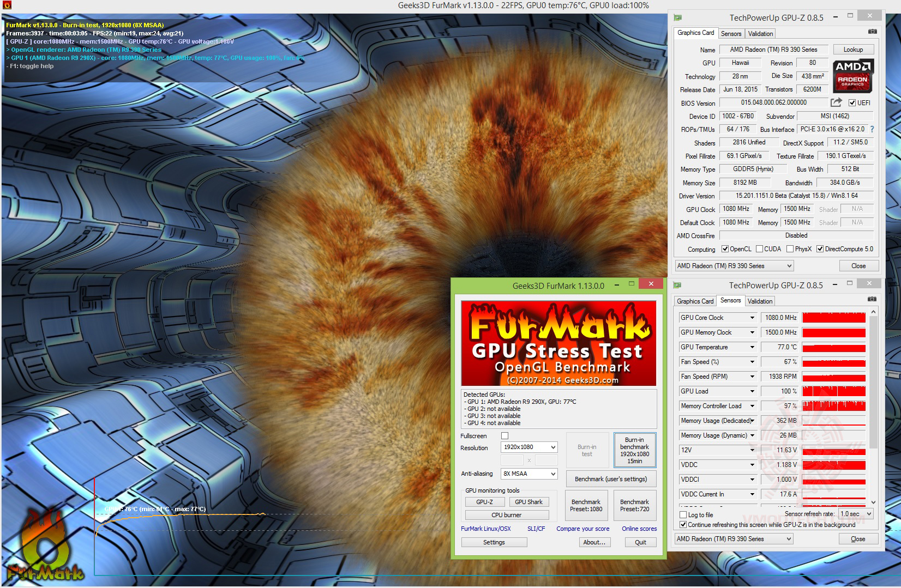The image size is (901, 588).
Task: Expand the Fan Speed (RPM) sensor dropdown
Action: 752,377
